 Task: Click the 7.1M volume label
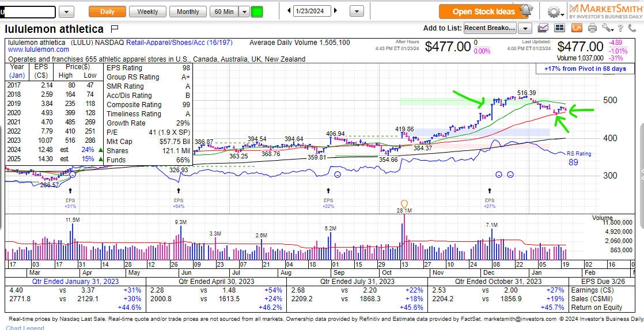(x=491, y=225)
